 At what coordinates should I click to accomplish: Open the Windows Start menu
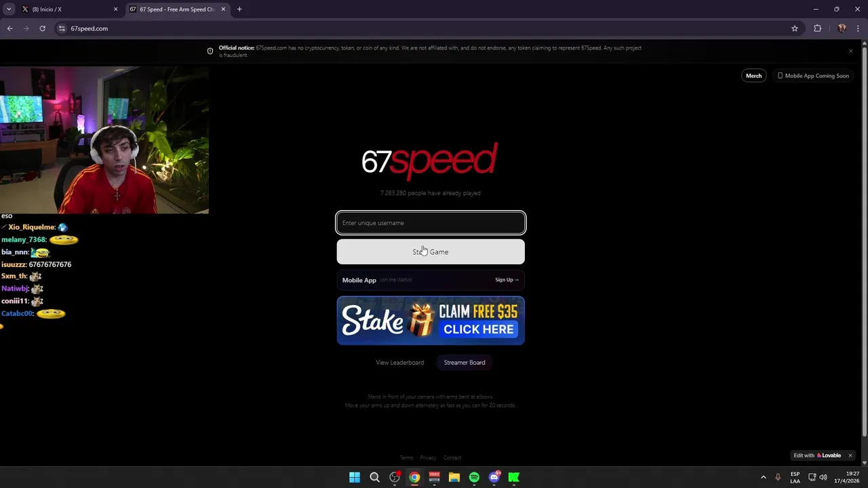[355, 477]
